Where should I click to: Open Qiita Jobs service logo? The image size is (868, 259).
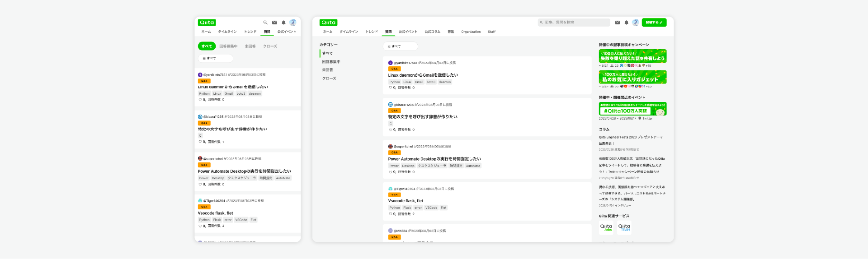click(606, 227)
